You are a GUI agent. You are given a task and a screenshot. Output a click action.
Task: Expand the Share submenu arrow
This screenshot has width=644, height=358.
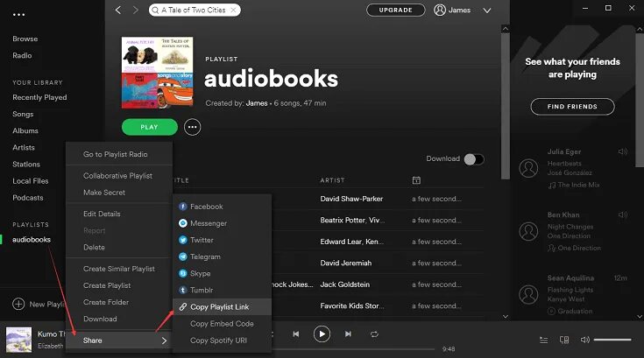[x=164, y=340]
